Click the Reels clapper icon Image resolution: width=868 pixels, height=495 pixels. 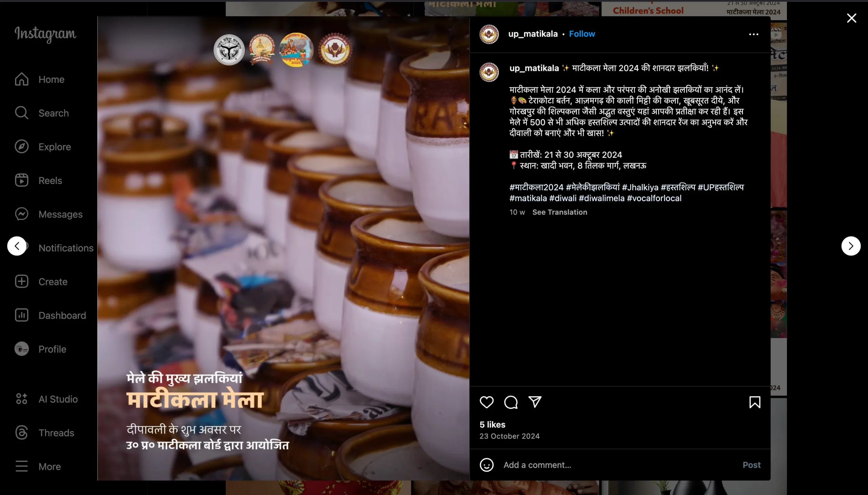coord(21,180)
